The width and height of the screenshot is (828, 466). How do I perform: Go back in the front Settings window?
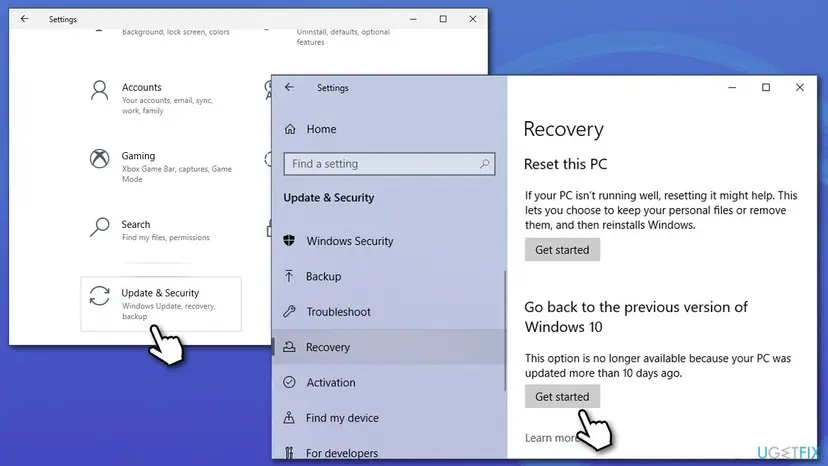click(289, 87)
